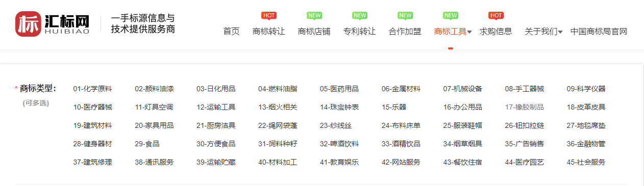
Task: Select 38-通讯服务 category
Action: [154, 162]
